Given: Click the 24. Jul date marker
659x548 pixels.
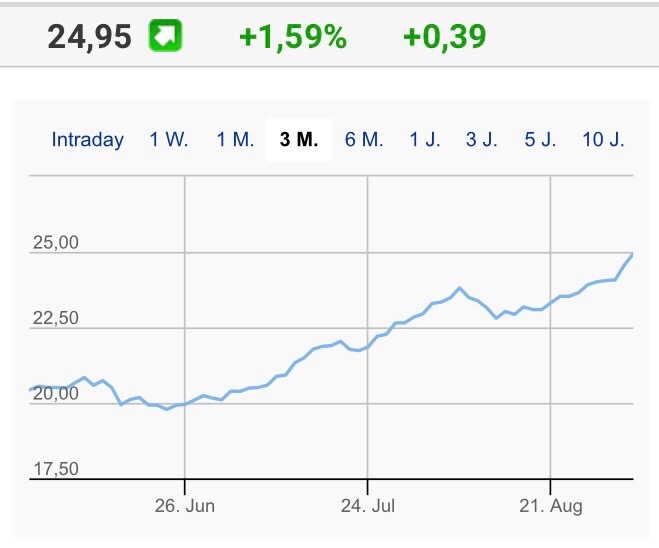Looking at the screenshot, I should 368,506.
